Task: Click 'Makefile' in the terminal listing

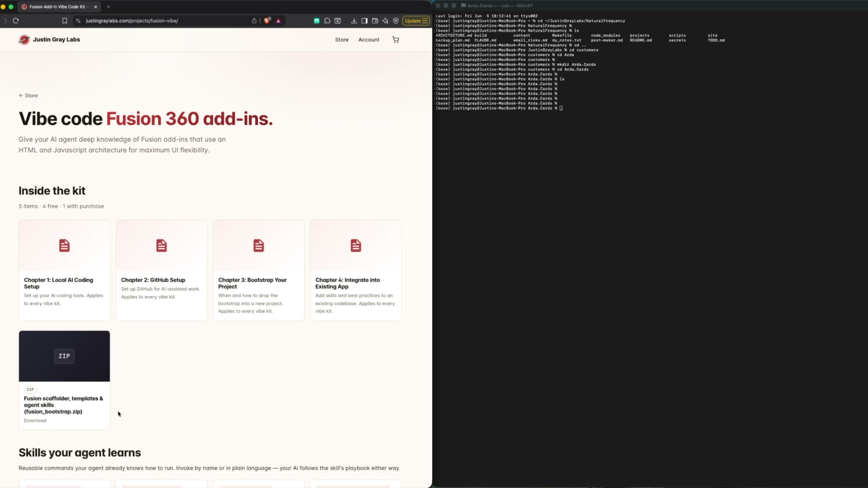Action: point(562,35)
